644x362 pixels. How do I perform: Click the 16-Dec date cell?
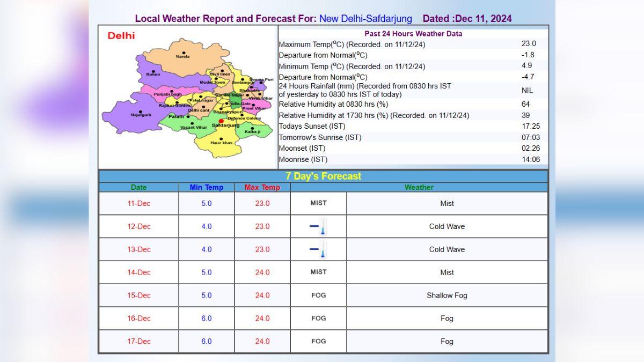[x=139, y=319]
